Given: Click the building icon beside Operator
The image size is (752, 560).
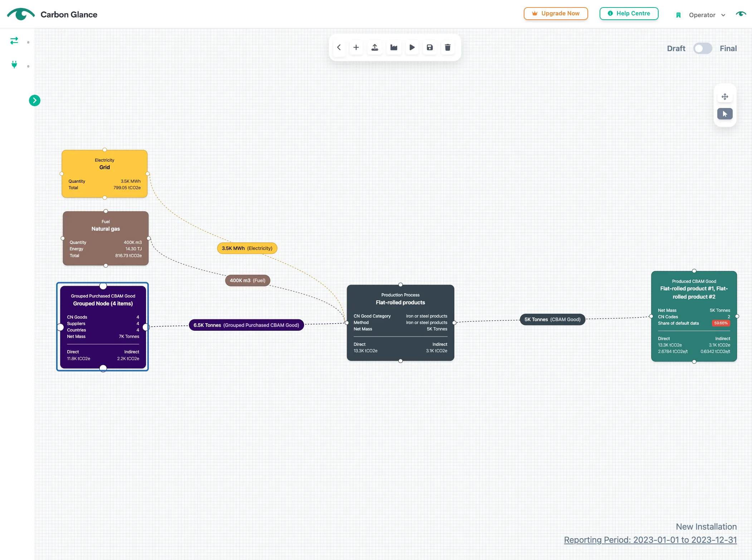Looking at the screenshot, I should click(x=678, y=15).
